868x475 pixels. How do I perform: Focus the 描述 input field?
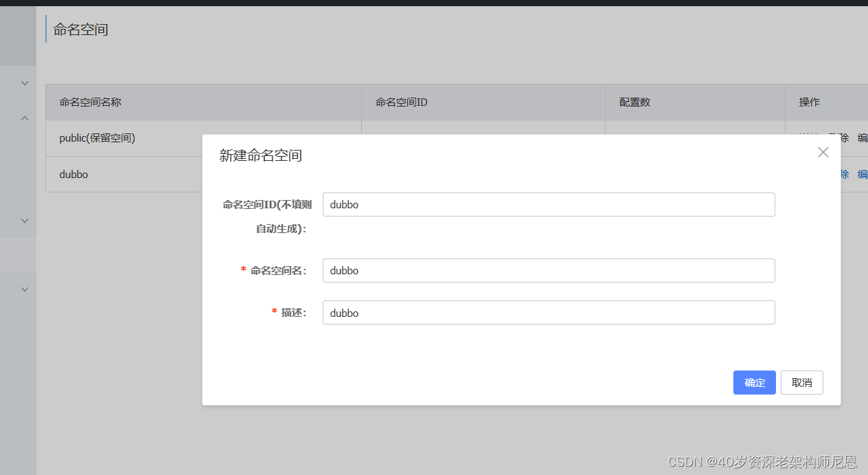(549, 312)
